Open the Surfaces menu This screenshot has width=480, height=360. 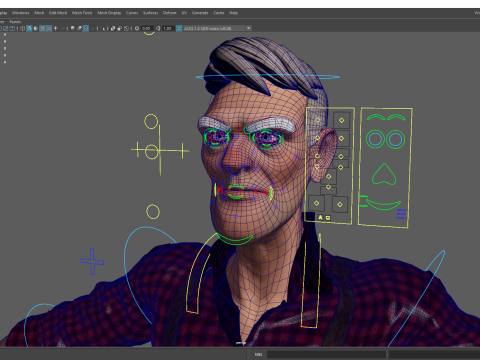tap(150, 13)
